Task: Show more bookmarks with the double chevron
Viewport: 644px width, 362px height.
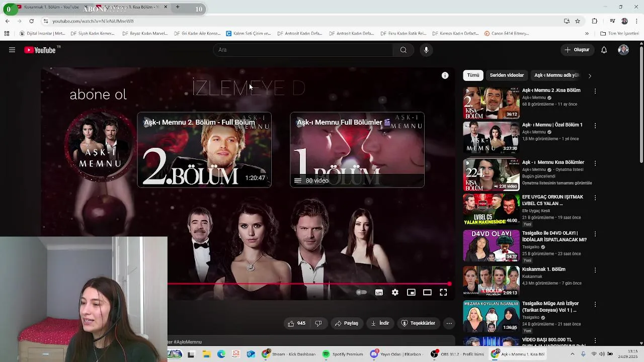Action: coord(587,34)
